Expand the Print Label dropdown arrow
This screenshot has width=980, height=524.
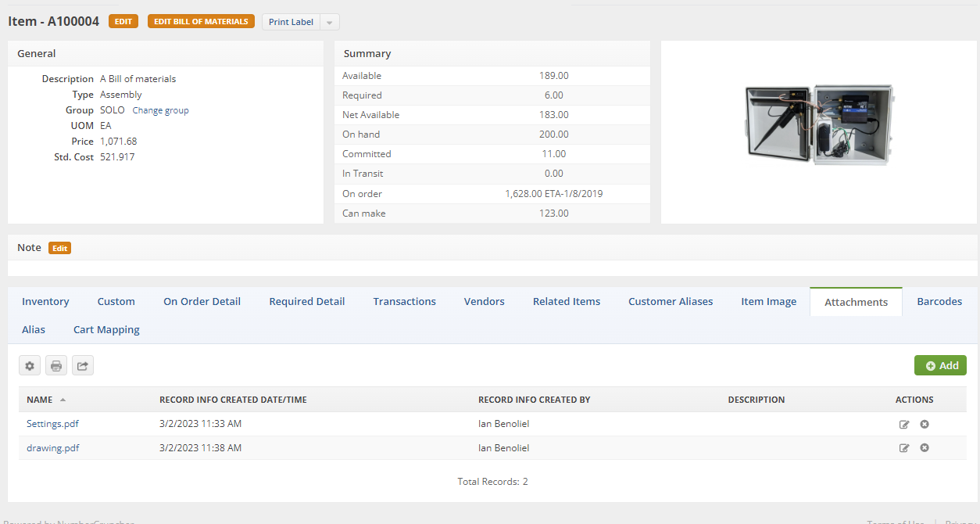tap(330, 22)
